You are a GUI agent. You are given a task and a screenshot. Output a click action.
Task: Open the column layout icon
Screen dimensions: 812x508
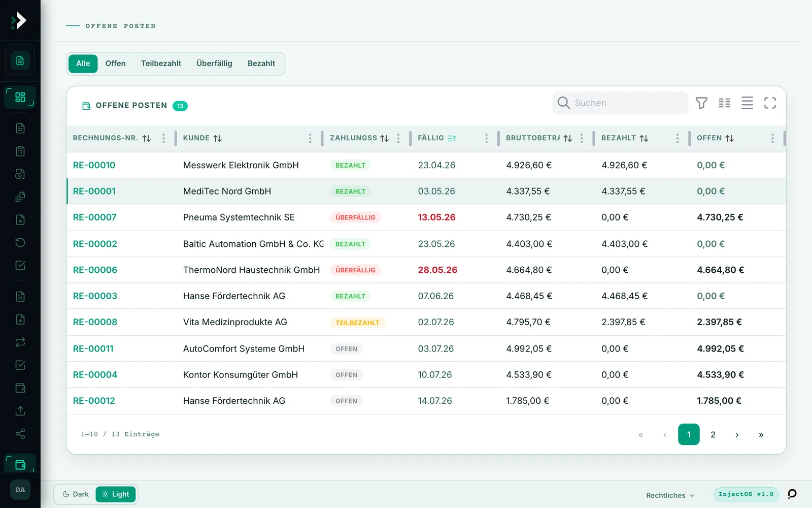click(724, 103)
